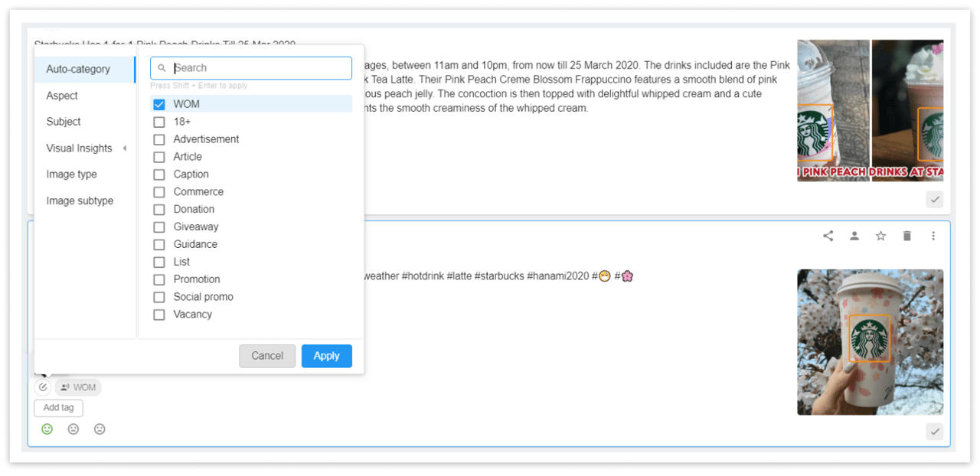Click the circular check icon beside WOM tag
The image size is (980, 476).
[43, 387]
